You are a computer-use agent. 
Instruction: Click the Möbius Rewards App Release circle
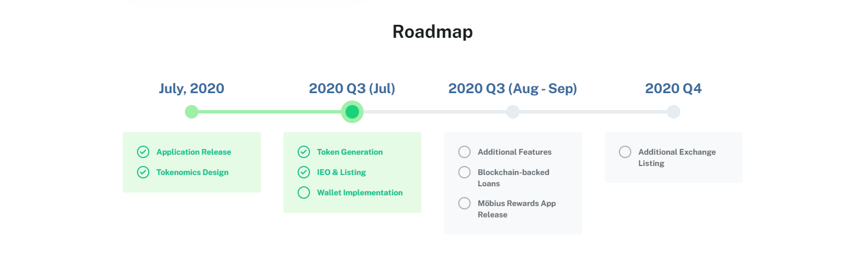pos(464,203)
